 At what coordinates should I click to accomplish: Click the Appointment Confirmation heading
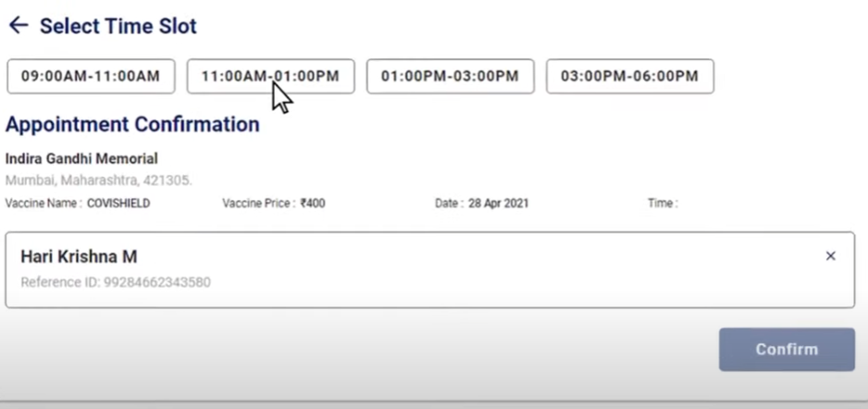pyautogui.click(x=132, y=124)
